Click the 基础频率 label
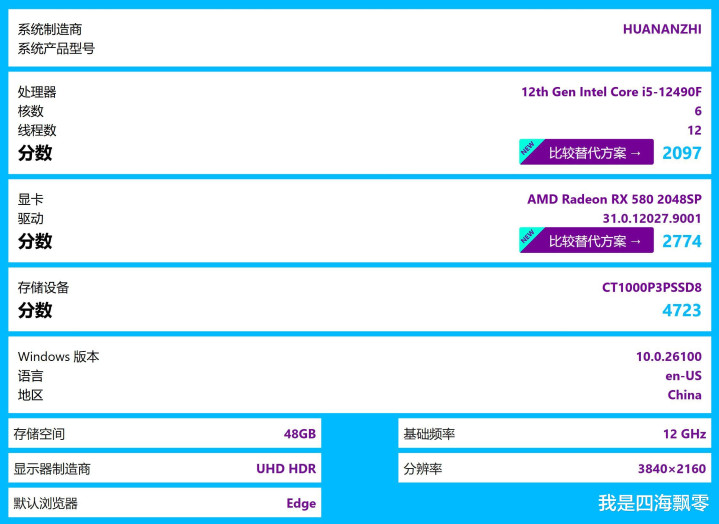 tap(429, 434)
